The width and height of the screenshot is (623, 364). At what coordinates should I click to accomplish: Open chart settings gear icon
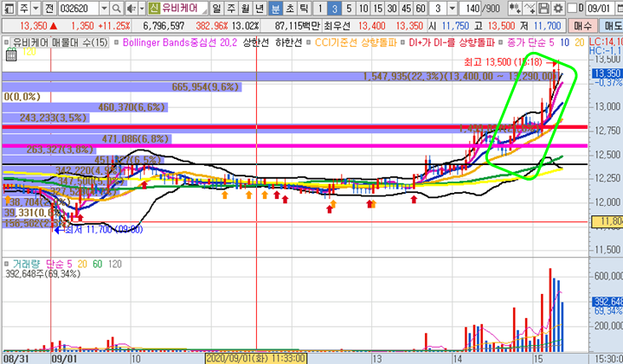[558, 8]
